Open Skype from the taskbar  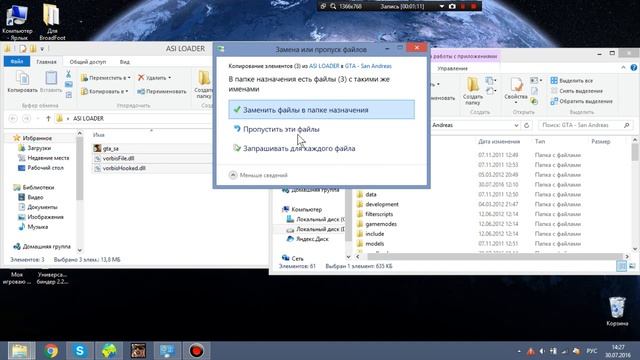click(x=80, y=351)
